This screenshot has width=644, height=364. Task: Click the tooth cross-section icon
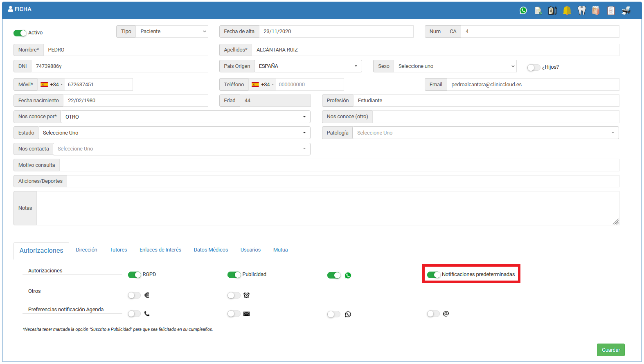click(596, 11)
